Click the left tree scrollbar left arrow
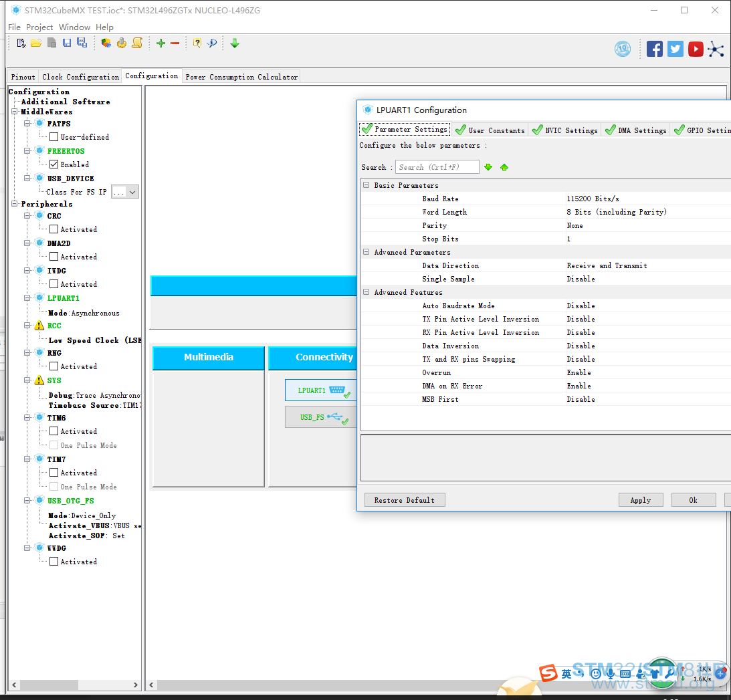Image resolution: width=731 pixels, height=700 pixels. tap(14, 685)
